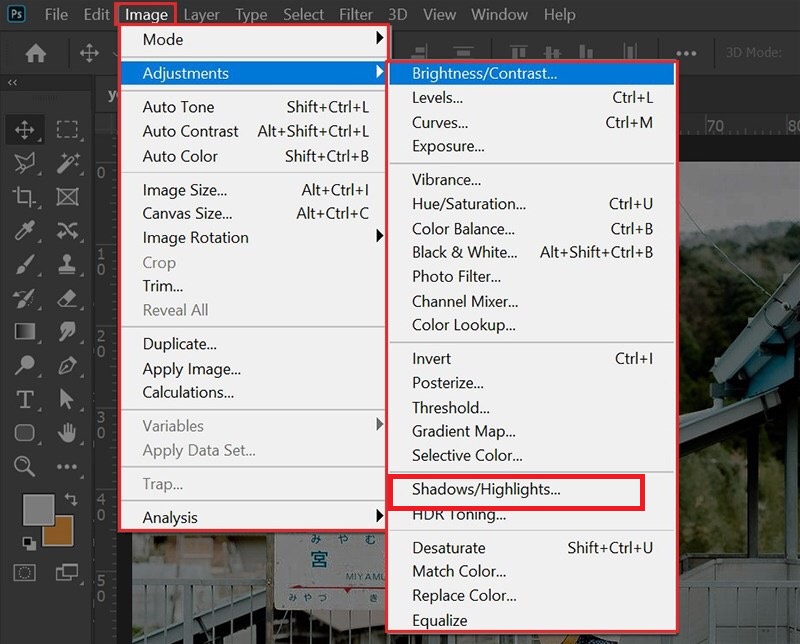Click the Photoshop Ps logo icon
This screenshot has width=800, height=644.
[16, 14]
